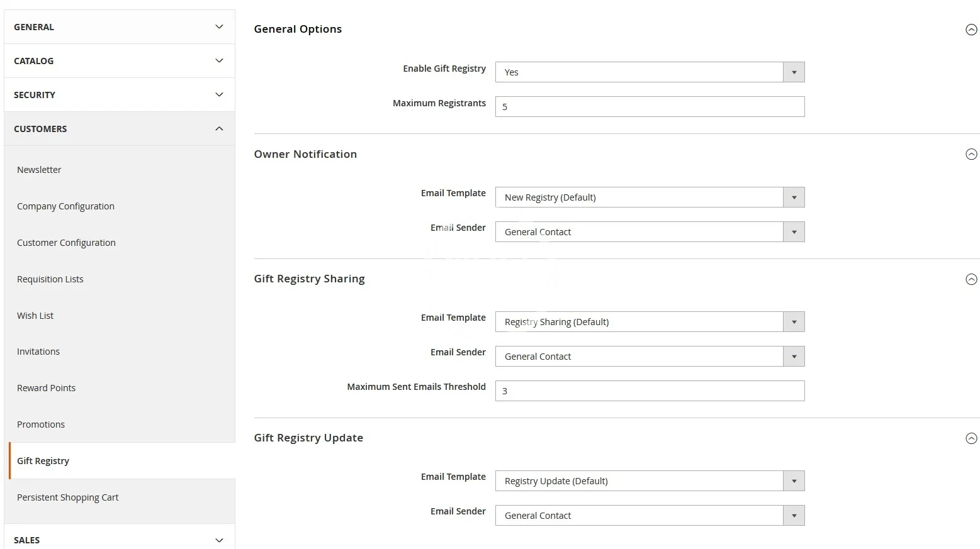980x549 pixels.
Task: Go to Wish List settings
Action: coord(35,316)
